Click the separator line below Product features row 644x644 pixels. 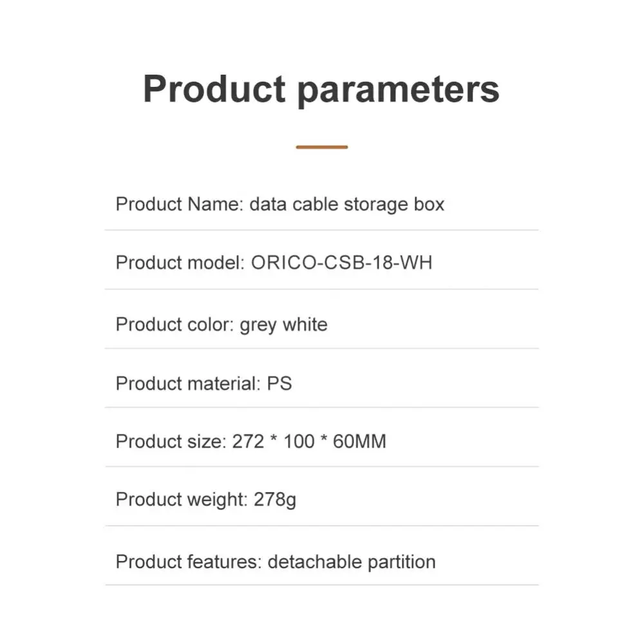(321, 585)
